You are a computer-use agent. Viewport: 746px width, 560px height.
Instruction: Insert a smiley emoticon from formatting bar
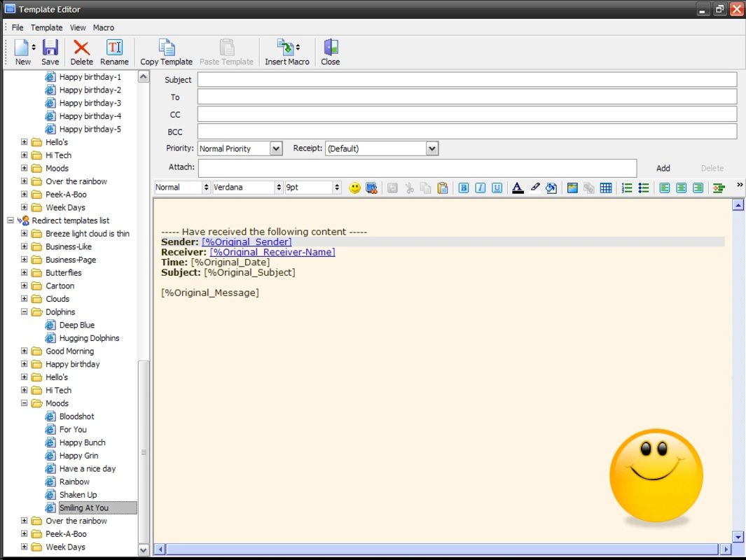pos(354,188)
